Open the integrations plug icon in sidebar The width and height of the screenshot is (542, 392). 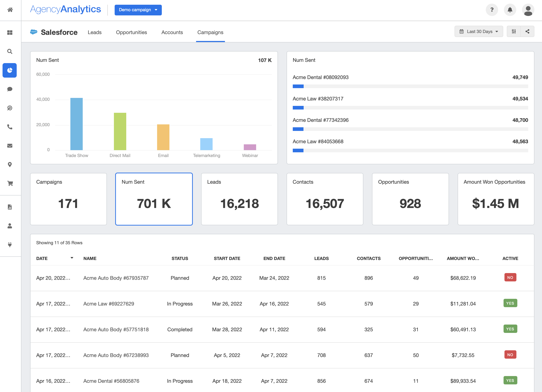pos(10,245)
